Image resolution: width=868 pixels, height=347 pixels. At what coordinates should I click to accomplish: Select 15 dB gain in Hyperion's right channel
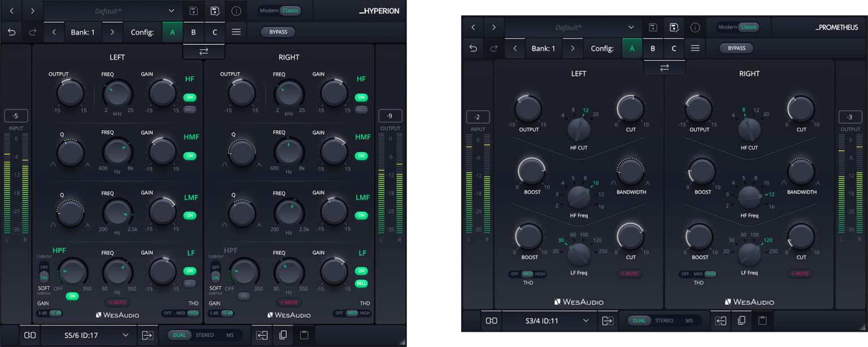coord(227,313)
